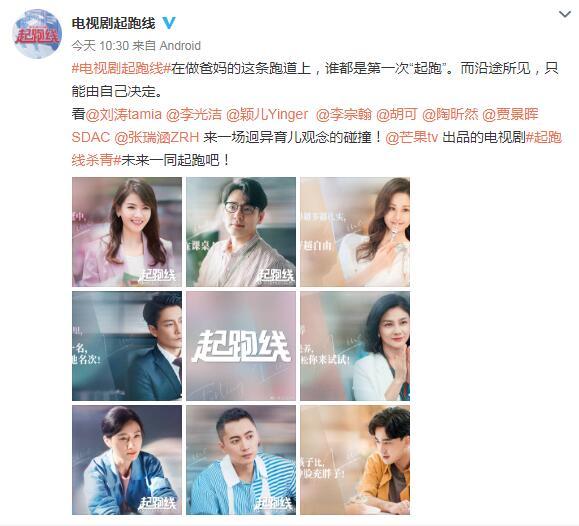Click the @张瑞涵ZRH mention

point(157,137)
